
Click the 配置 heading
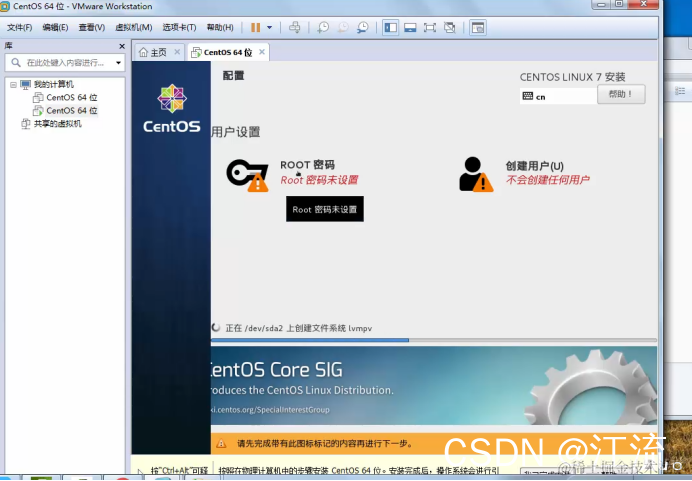(x=233, y=76)
